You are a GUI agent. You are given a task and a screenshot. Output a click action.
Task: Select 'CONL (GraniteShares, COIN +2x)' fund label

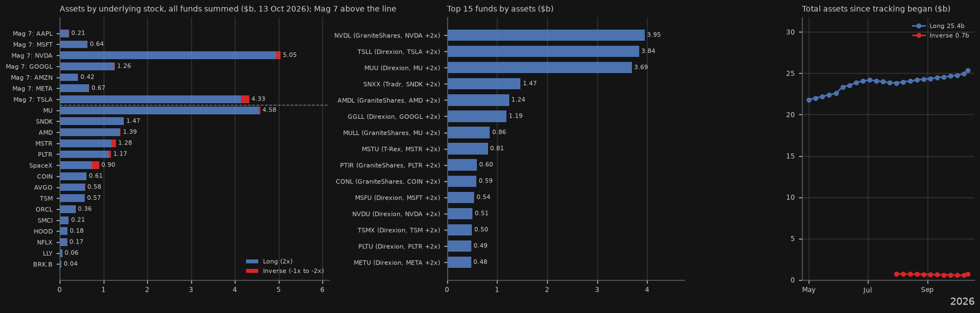(388, 182)
